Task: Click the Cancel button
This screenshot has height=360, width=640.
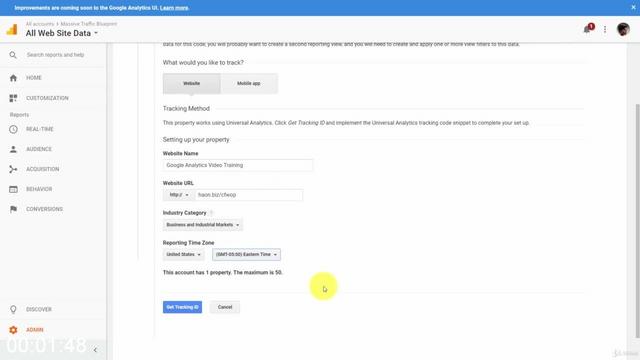Action: 225,307
